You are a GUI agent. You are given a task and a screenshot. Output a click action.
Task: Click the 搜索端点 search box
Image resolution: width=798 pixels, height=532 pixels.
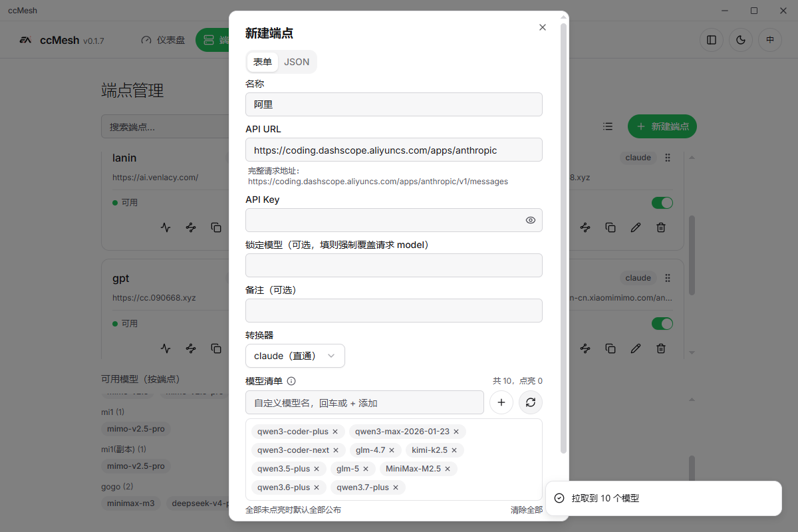tap(165, 126)
